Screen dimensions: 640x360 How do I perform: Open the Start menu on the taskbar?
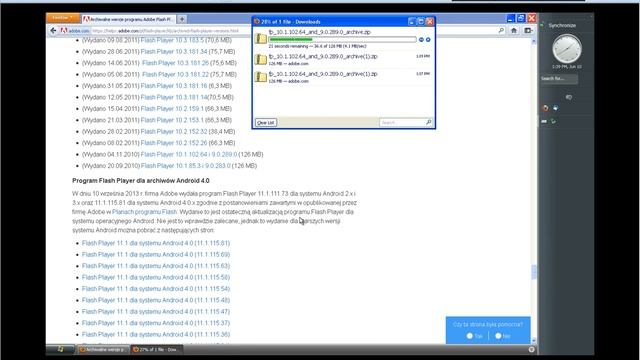tap(60, 349)
